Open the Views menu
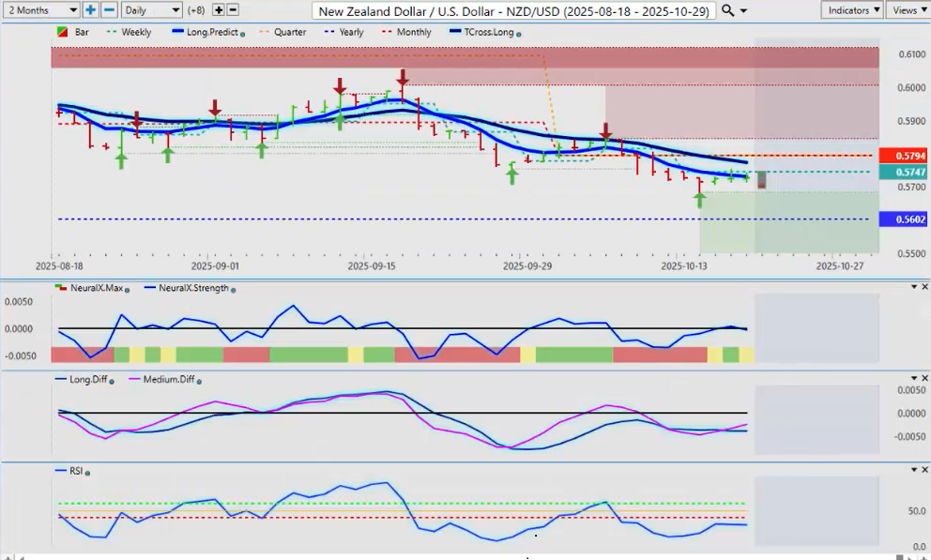The height and width of the screenshot is (560, 931). [907, 9]
